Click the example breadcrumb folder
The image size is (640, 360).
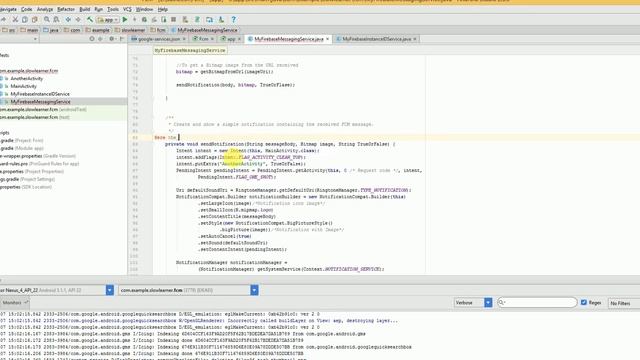[x=98, y=30]
